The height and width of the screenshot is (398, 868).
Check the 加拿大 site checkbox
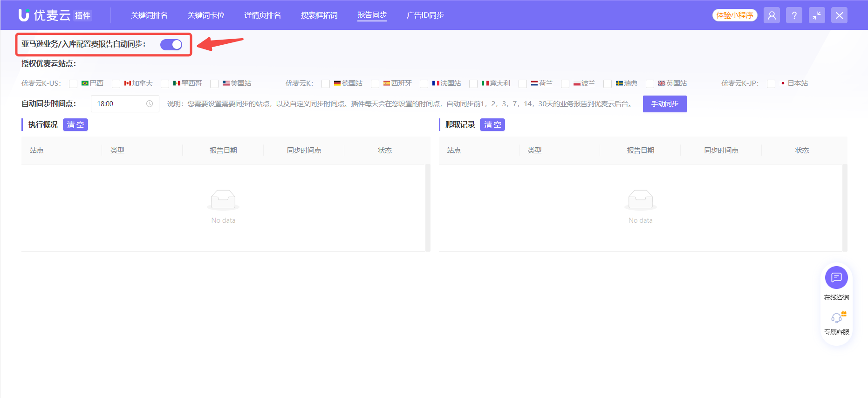[x=116, y=84]
